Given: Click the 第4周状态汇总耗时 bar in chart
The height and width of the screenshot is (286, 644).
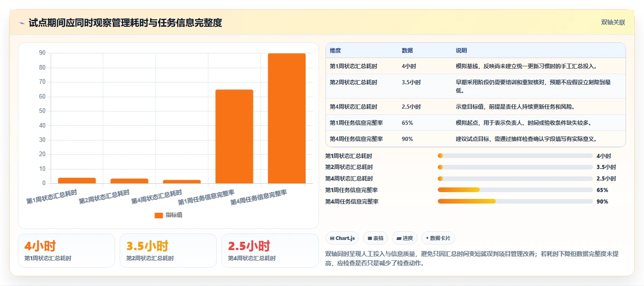Looking at the screenshot, I should 182,181.
